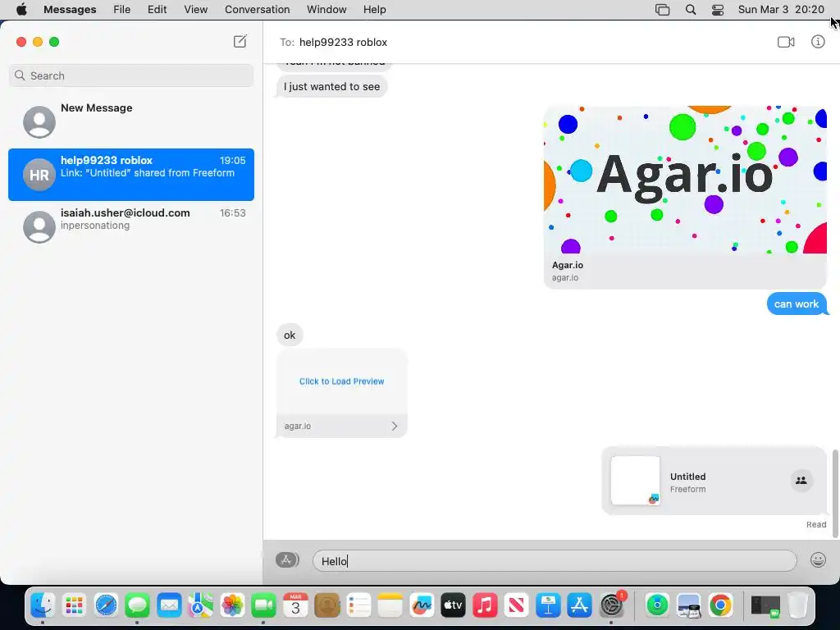Viewport: 840px width, 630px height.
Task: Open Messages from the dock
Action: click(137, 605)
